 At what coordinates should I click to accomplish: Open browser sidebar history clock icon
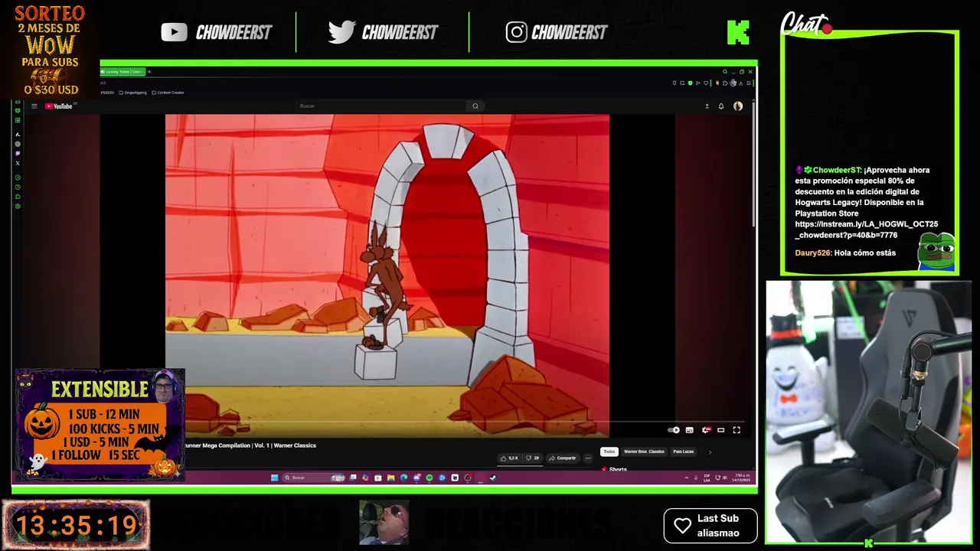[18, 187]
